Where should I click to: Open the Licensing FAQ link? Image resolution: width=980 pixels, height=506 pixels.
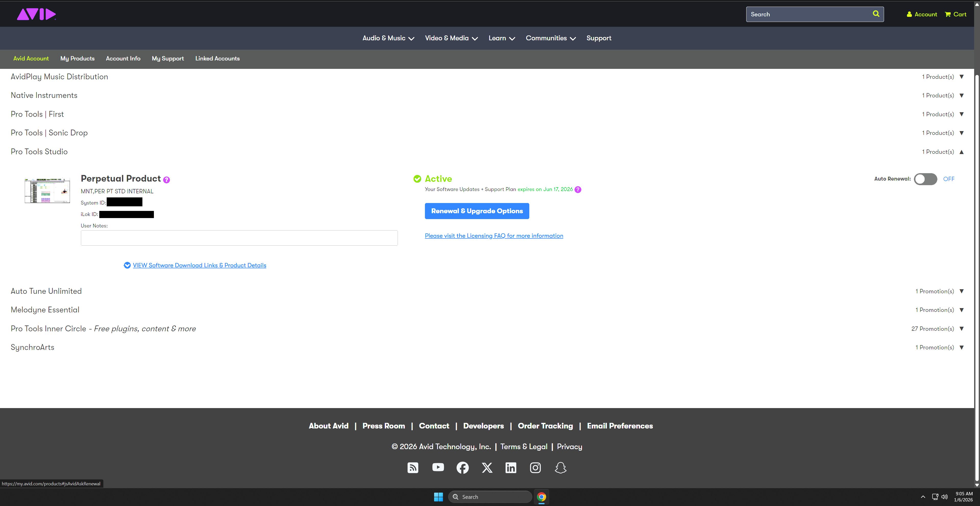[x=494, y=236]
